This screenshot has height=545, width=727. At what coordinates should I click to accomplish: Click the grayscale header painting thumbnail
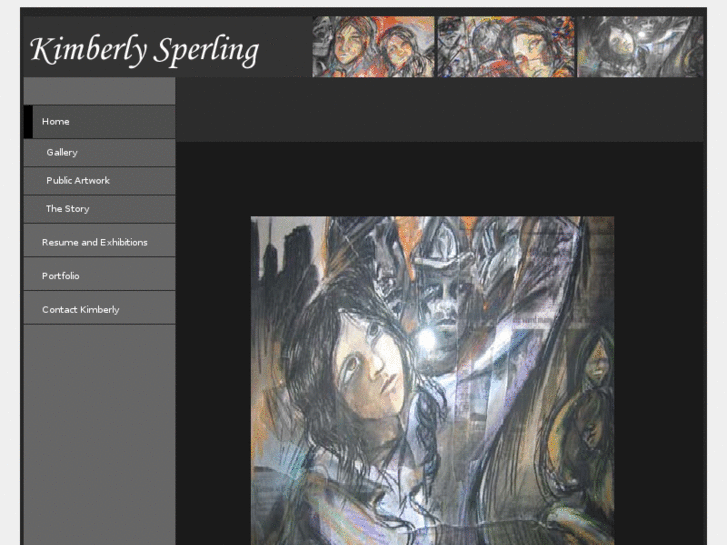640,46
